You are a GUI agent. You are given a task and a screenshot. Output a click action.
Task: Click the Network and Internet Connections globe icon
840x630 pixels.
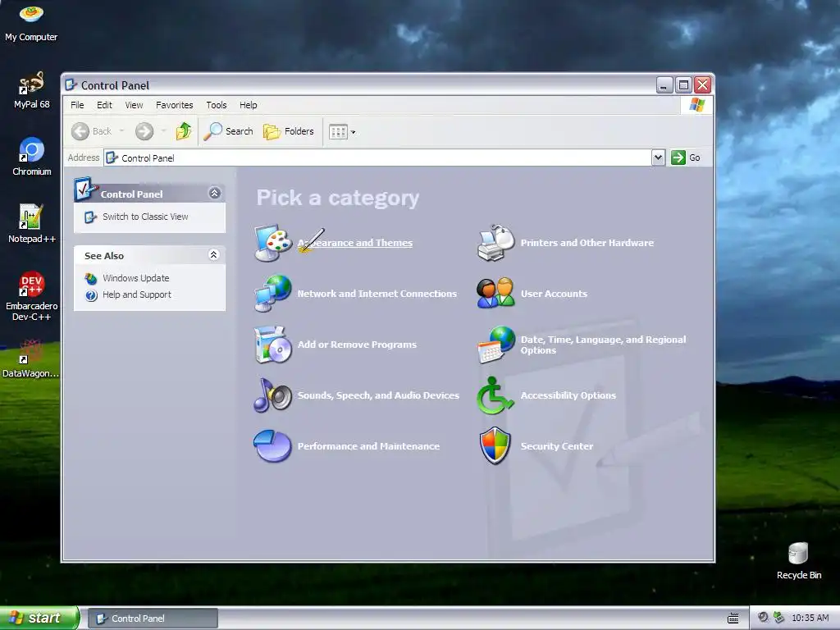(272, 293)
